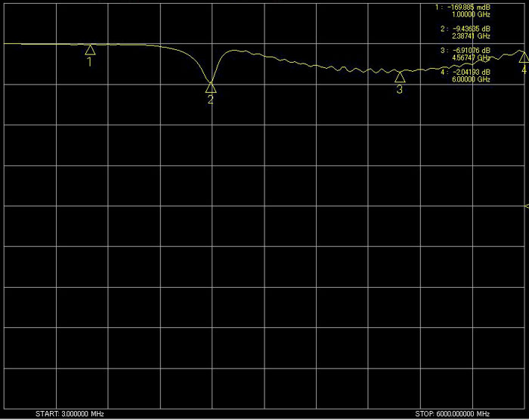The height and width of the screenshot is (420, 529).
Task: Select the marker 1 triangle on the trace
Action: pyautogui.click(x=90, y=50)
